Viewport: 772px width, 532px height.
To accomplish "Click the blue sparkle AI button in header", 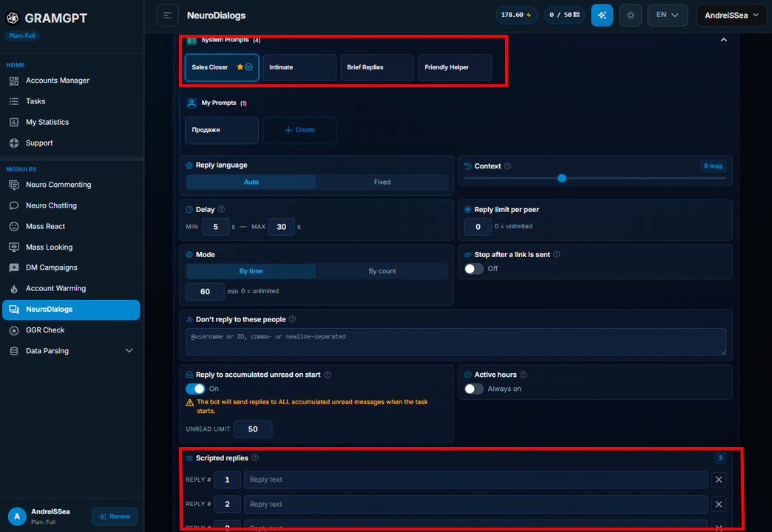I will click(602, 16).
